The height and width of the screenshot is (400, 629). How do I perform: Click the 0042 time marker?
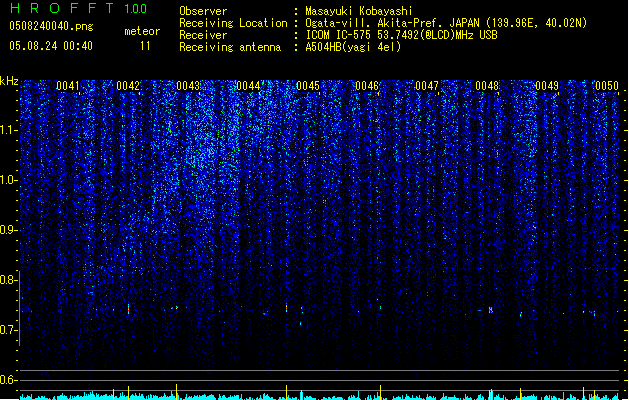tap(128, 86)
